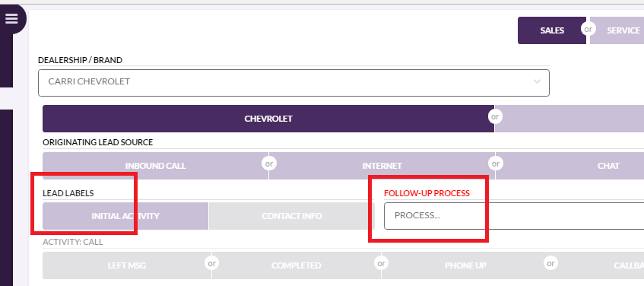Choose INTERNET as lead source

(382, 166)
